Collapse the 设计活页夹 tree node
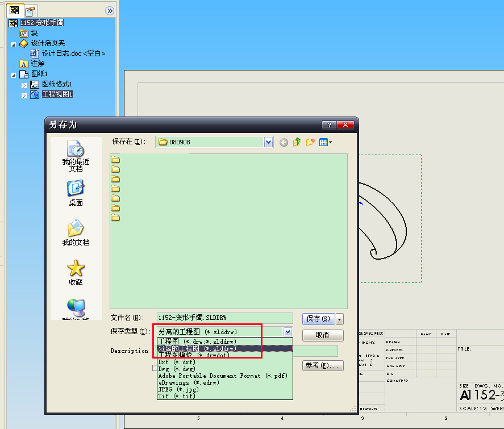 pos(14,44)
